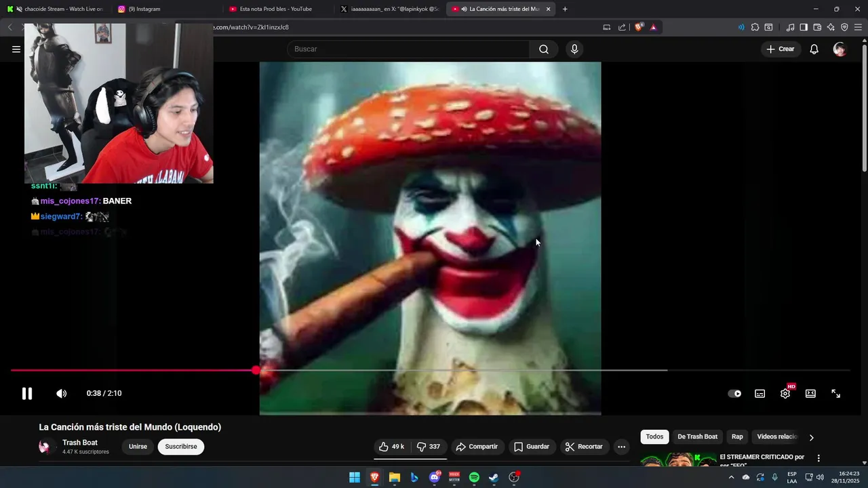Image resolution: width=868 pixels, height=488 pixels.
Task: Exit theater mode in video player
Action: [810, 394]
